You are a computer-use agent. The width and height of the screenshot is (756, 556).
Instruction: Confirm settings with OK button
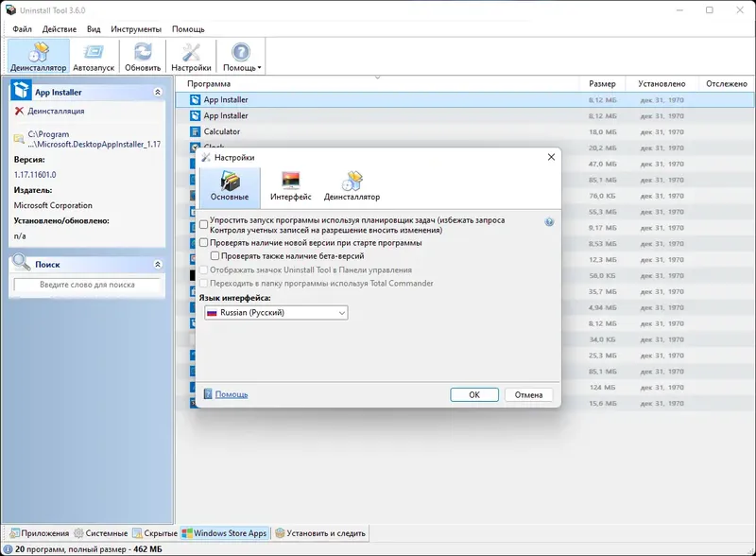point(474,394)
